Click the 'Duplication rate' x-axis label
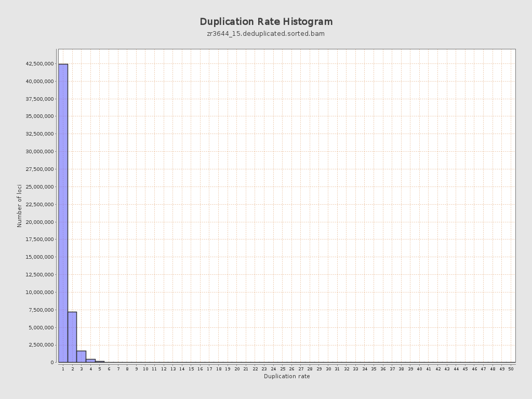The image size is (532, 399). point(287,376)
